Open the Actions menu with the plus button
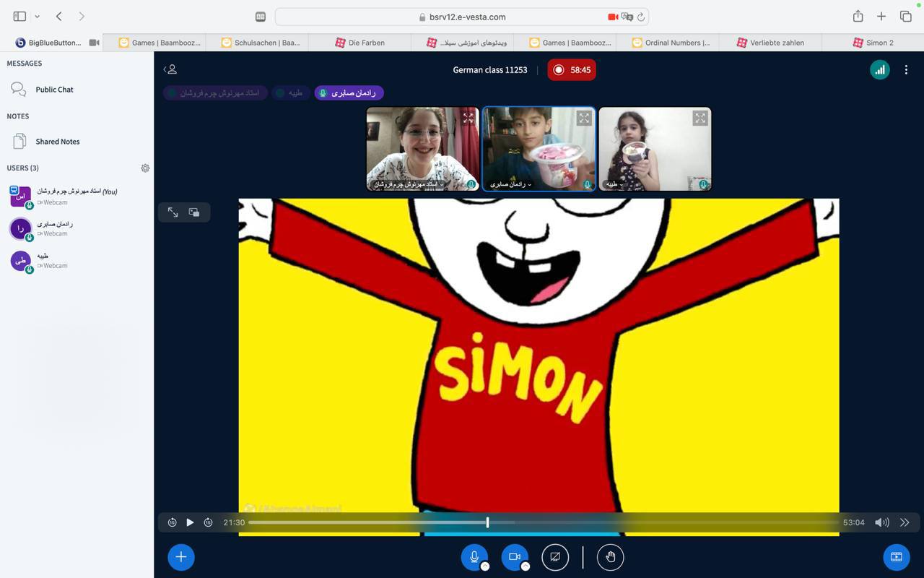The width and height of the screenshot is (924, 578). 181,557
